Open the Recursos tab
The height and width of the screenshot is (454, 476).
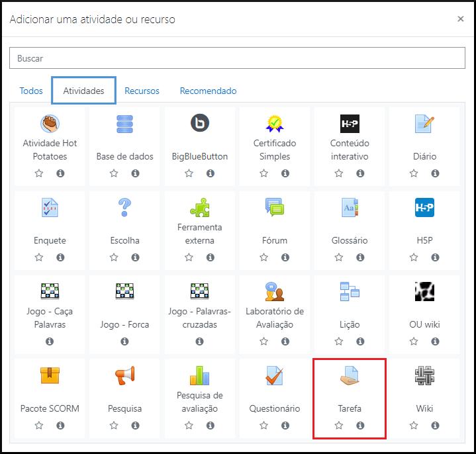pos(142,91)
